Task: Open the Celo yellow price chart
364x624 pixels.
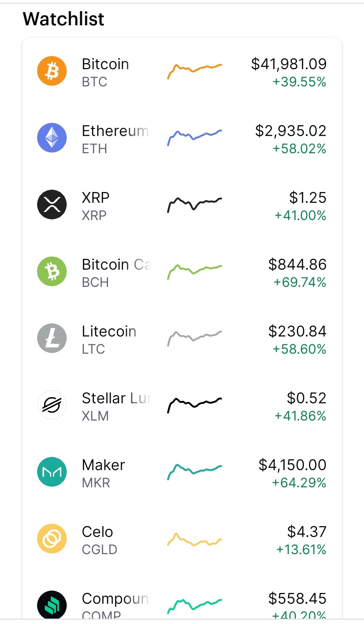Action: (x=194, y=539)
